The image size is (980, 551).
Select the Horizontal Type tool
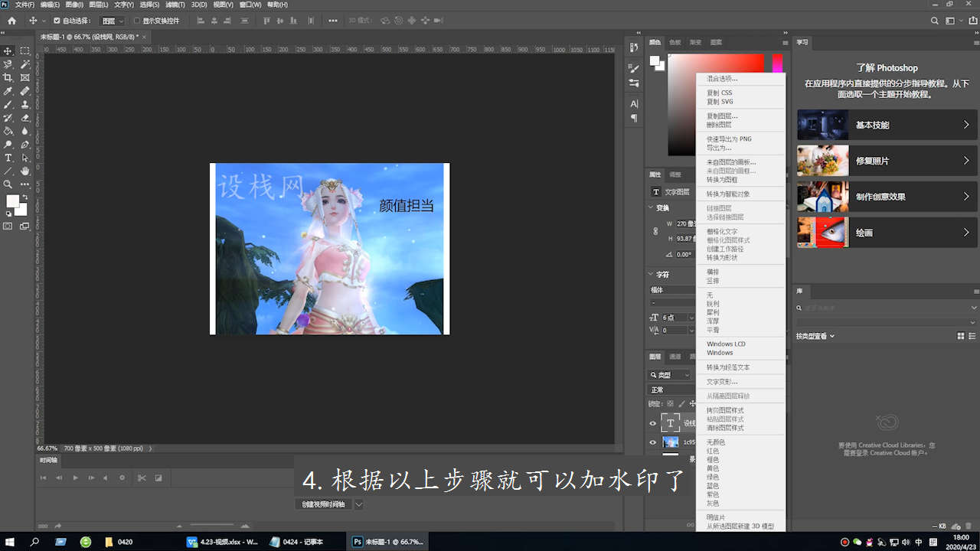8,158
